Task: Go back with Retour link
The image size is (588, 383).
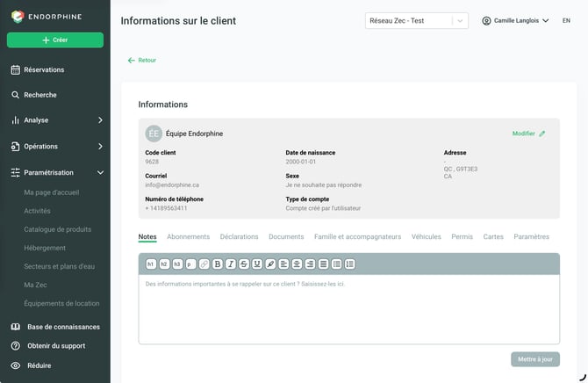Action: click(142, 60)
